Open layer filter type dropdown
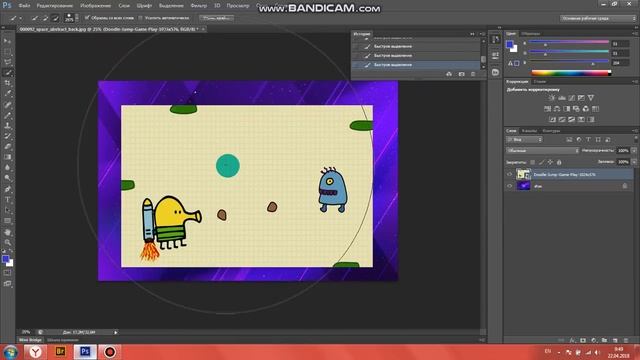Screen dimensions: 640x360 (x=524, y=140)
